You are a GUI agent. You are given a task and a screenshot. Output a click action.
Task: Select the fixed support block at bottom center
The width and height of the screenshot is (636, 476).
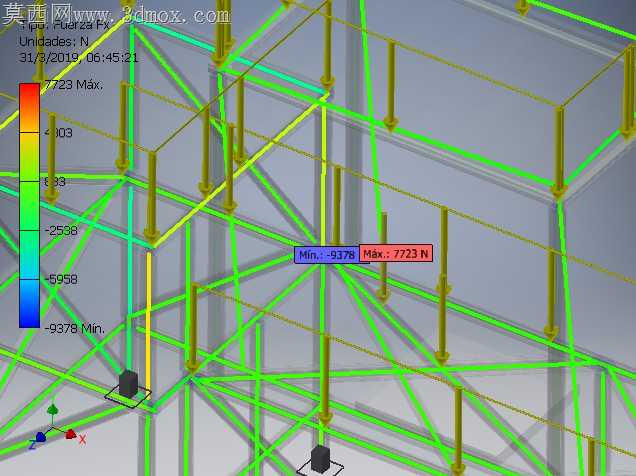pos(320,459)
